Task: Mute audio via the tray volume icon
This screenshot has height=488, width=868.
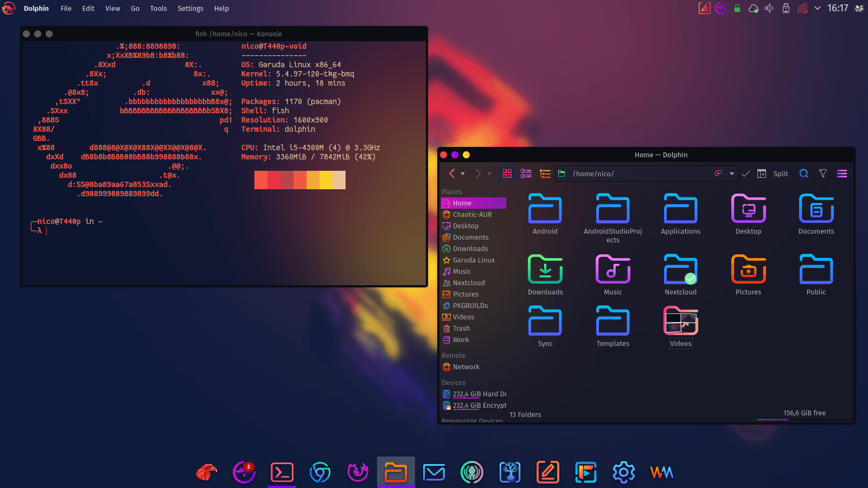Action: (x=769, y=8)
